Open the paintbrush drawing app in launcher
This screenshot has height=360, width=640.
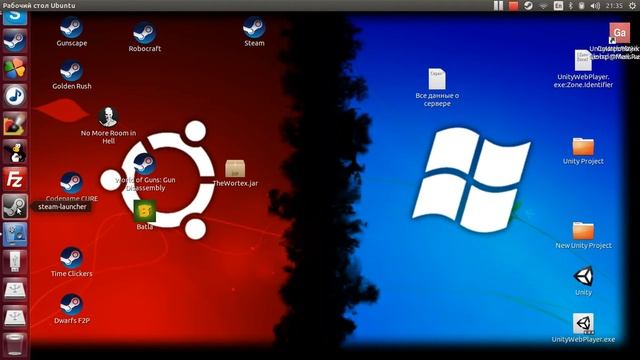[15, 124]
